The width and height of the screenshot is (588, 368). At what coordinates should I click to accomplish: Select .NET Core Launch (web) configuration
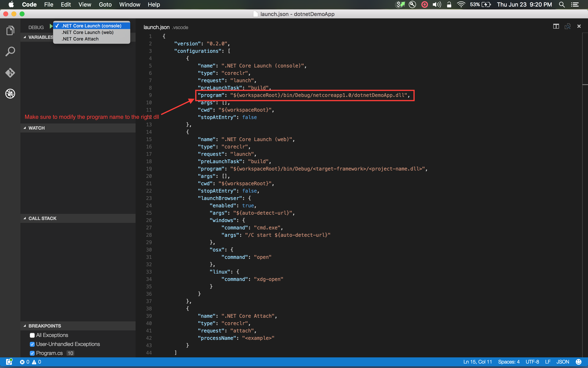point(92,32)
